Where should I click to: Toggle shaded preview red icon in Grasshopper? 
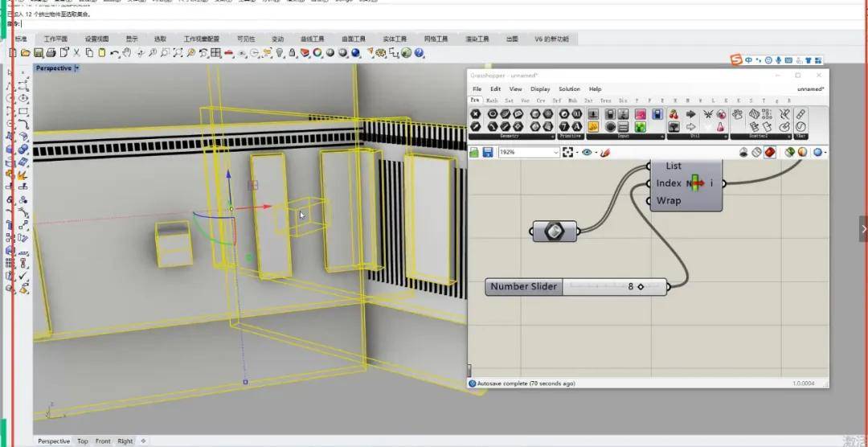click(x=769, y=152)
